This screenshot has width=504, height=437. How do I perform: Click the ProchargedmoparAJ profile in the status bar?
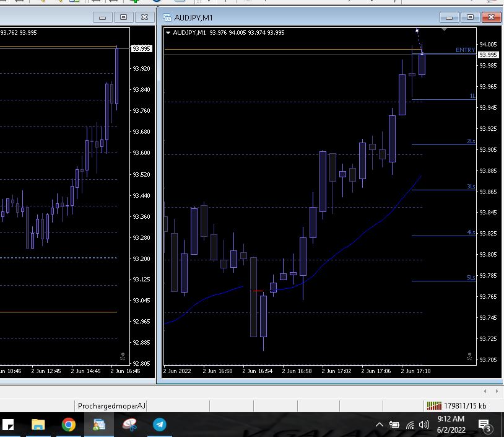111,406
